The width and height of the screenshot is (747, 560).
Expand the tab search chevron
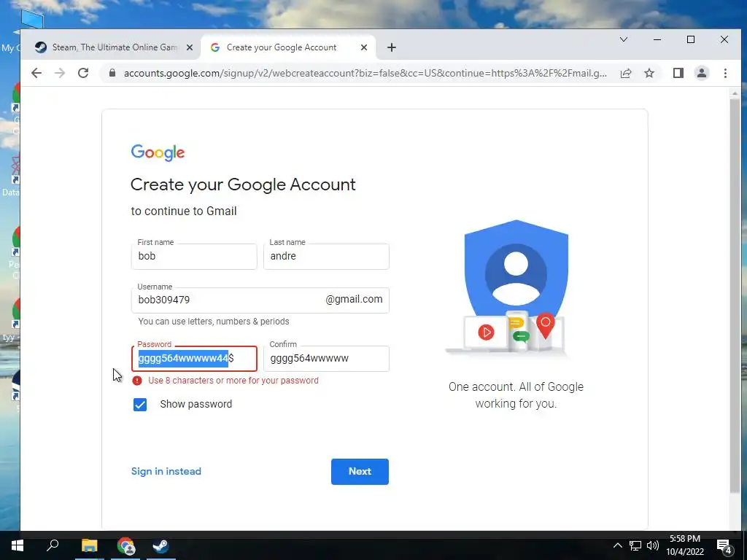click(x=623, y=39)
